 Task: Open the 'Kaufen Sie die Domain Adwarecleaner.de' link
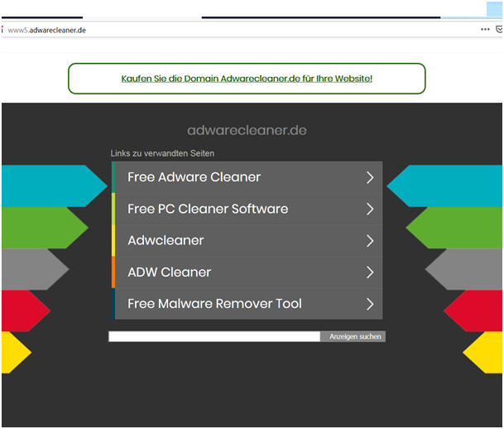point(247,79)
